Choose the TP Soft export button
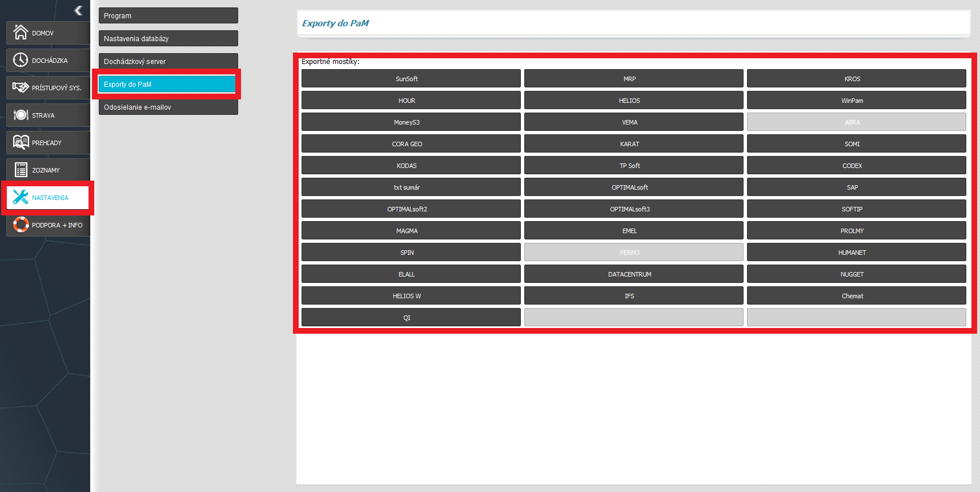This screenshot has width=980, height=492. [x=634, y=165]
